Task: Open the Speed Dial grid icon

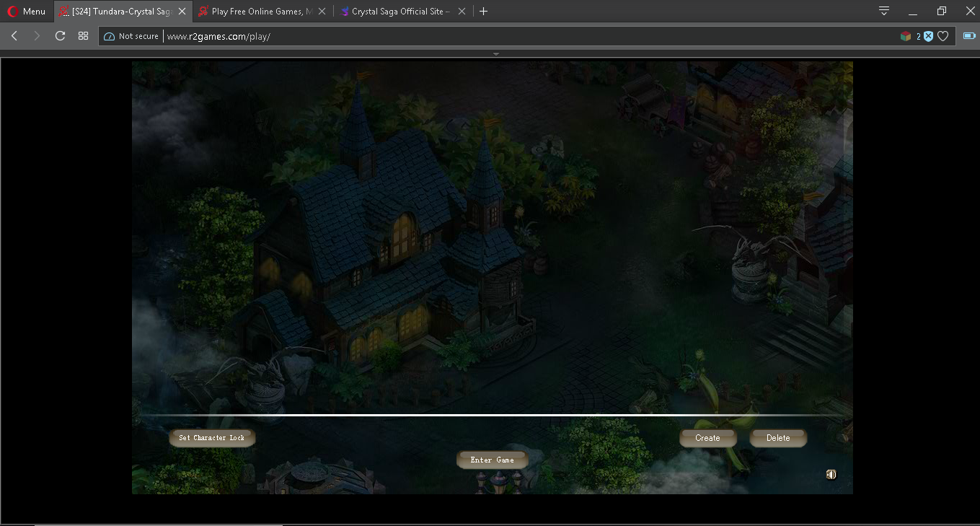Action: (x=83, y=36)
